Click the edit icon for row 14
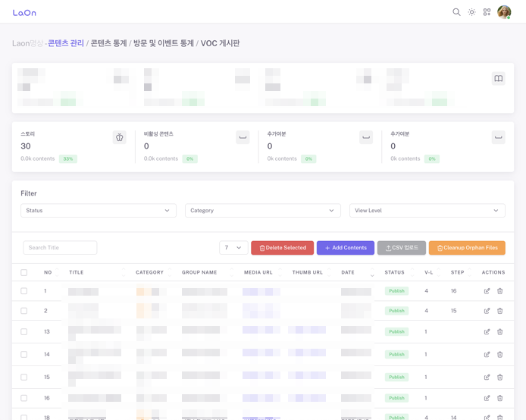 tap(487, 355)
